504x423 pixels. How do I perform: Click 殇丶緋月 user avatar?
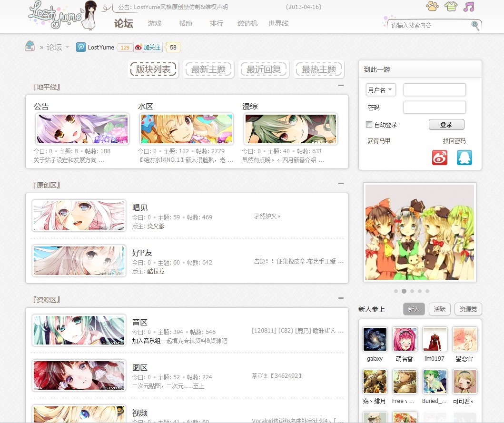pos(375,382)
